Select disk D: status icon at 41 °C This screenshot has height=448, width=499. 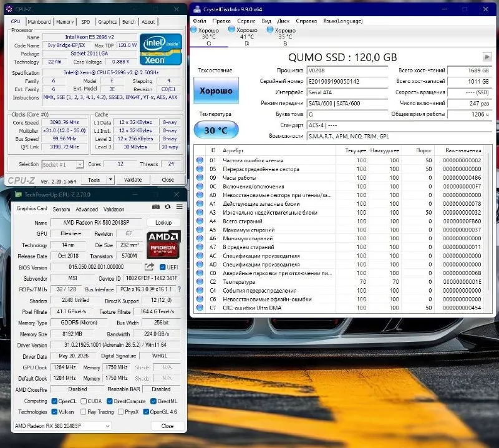[x=231, y=29]
